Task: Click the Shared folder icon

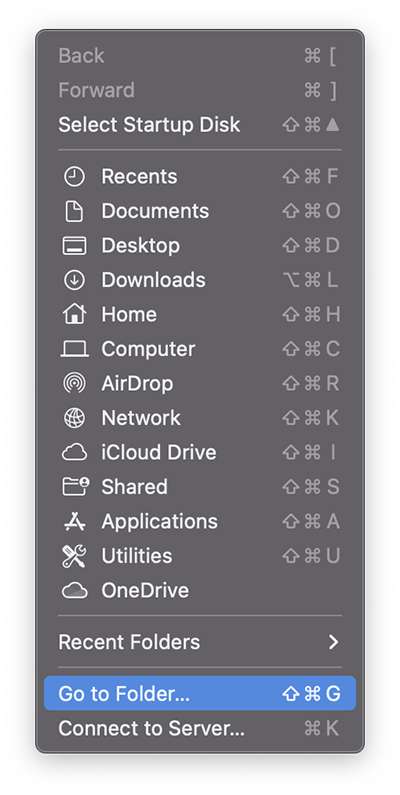Action: (75, 487)
